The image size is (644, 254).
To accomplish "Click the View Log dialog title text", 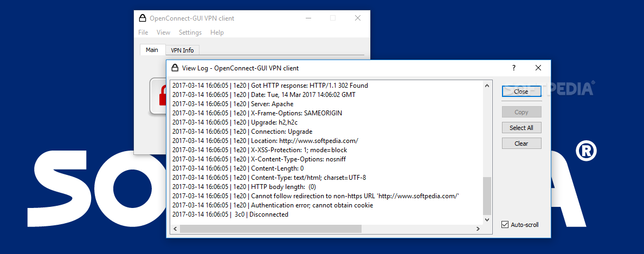I will click(x=240, y=68).
